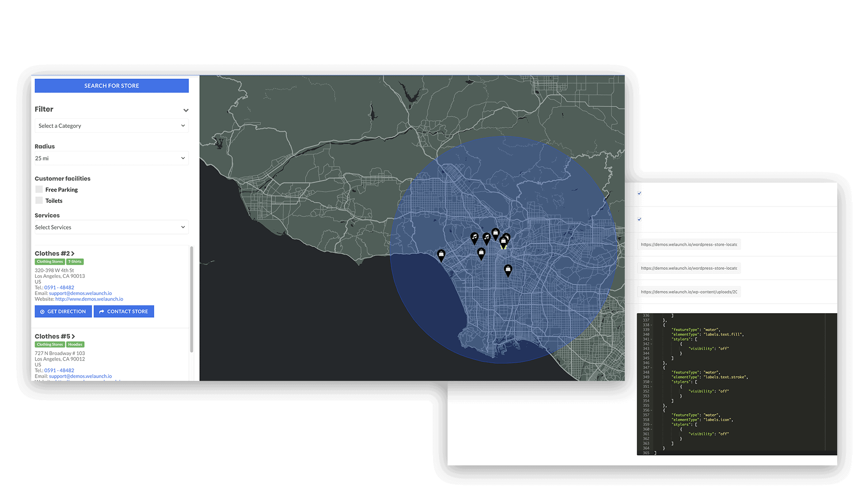Select the shopping bag pin nearest the coast
Screen dimensions: 868x488
point(441,254)
